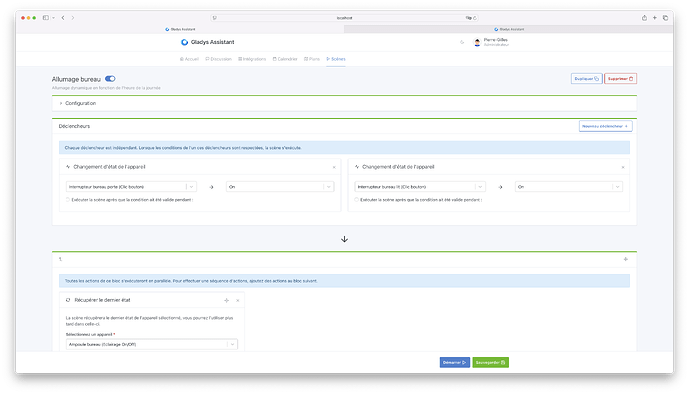Open the Pierre Gilles profile menu

click(491, 42)
